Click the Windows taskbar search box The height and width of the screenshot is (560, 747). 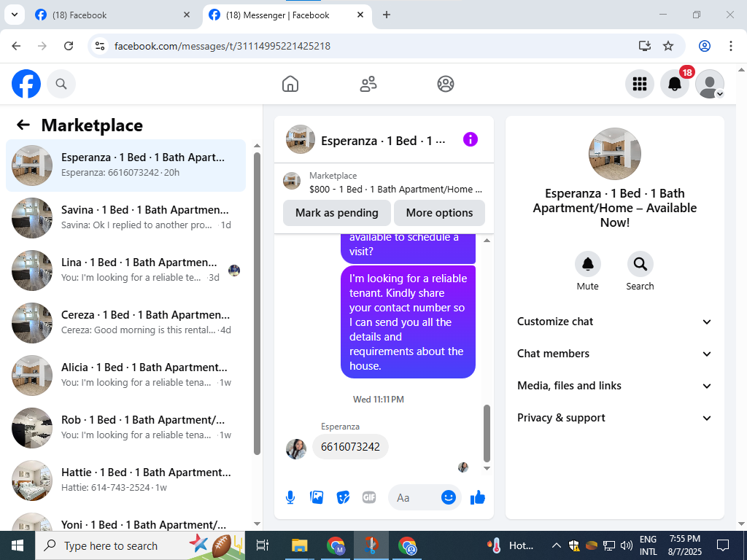click(x=140, y=545)
